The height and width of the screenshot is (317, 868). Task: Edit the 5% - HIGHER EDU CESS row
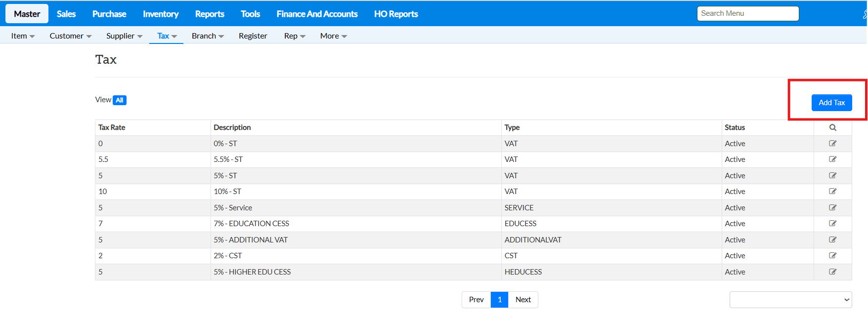point(833,272)
